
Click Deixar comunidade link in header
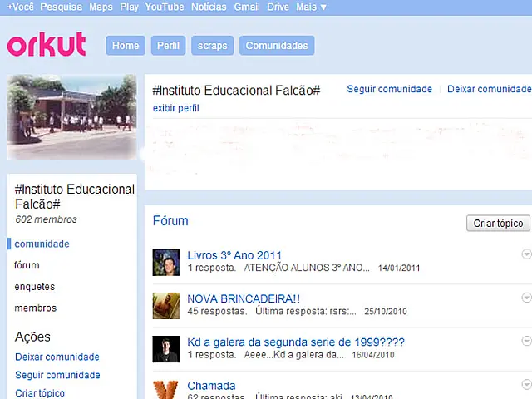[x=490, y=89]
